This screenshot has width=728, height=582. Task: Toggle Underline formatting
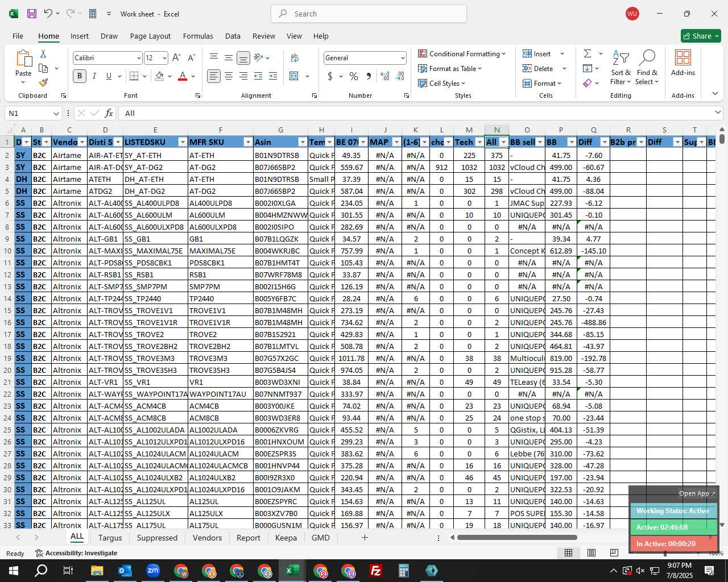[x=109, y=76]
